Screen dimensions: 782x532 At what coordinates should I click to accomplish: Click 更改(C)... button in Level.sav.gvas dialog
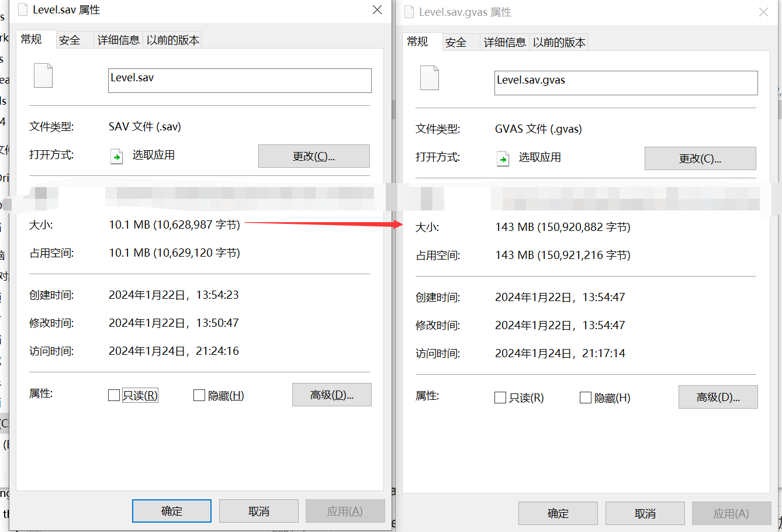point(700,158)
